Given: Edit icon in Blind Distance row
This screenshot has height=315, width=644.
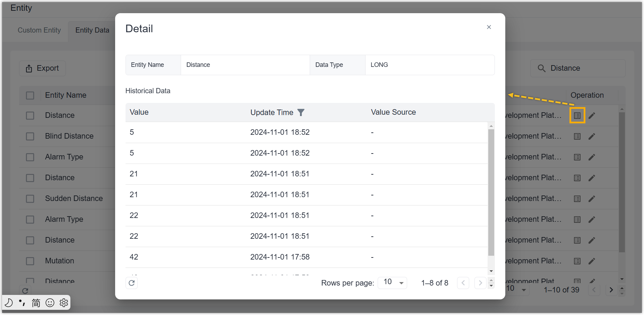Looking at the screenshot, I should coord(592,136).
